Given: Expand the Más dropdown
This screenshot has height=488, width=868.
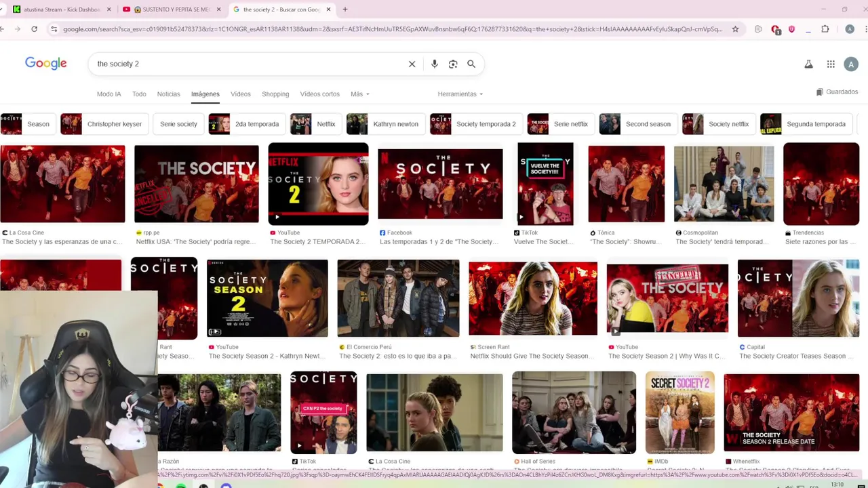Looking at the screenshot, I should [360, 94].
